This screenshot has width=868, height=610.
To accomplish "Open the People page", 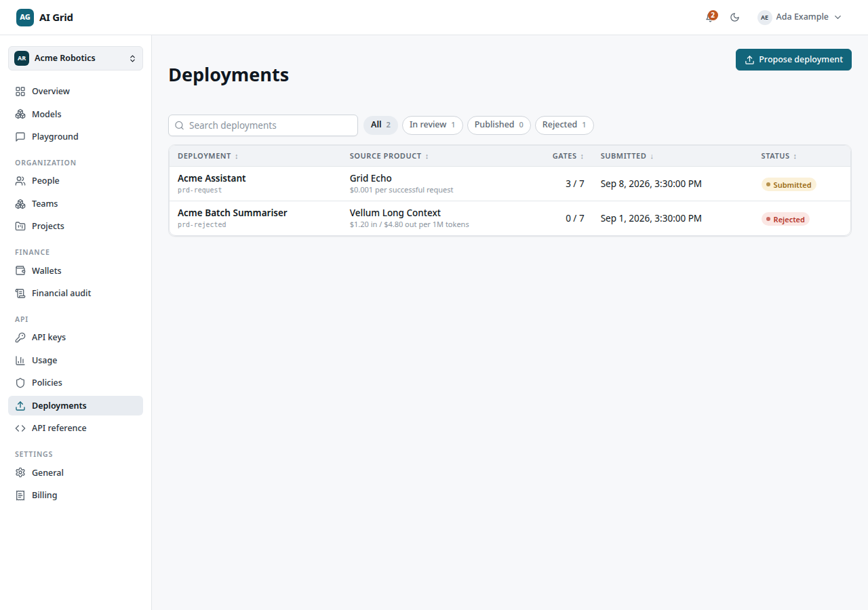I will click(x=76, y=181).
